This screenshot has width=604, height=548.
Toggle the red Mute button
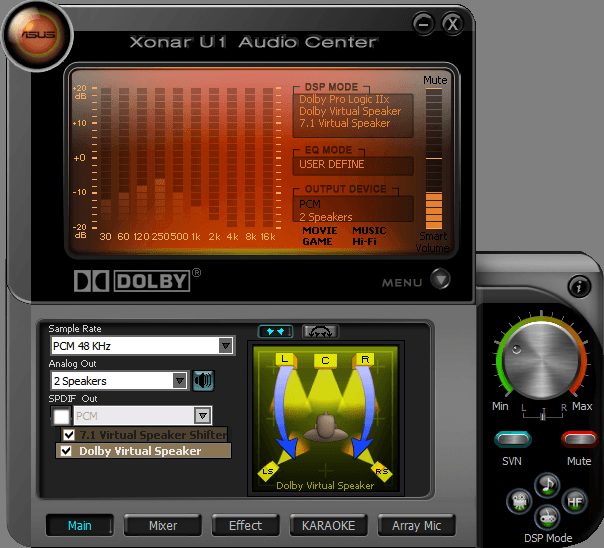pos(580,439)
